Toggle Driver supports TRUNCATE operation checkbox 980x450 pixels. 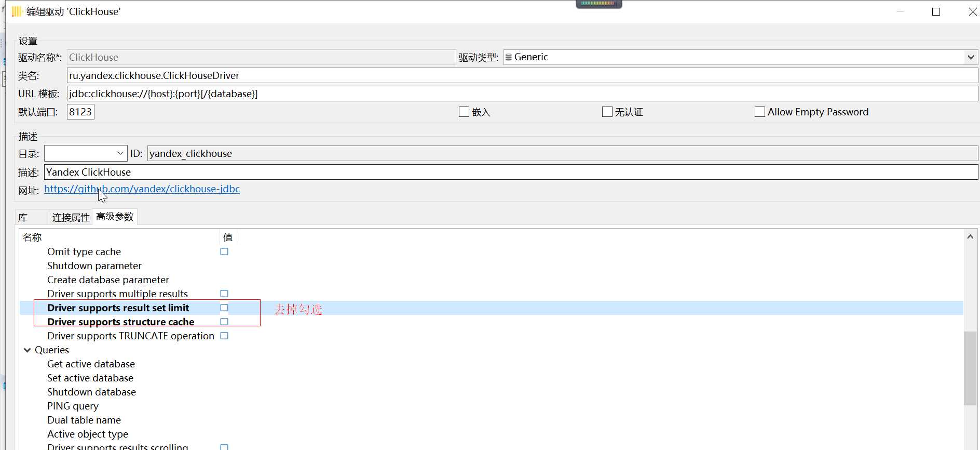click(224, 336)
